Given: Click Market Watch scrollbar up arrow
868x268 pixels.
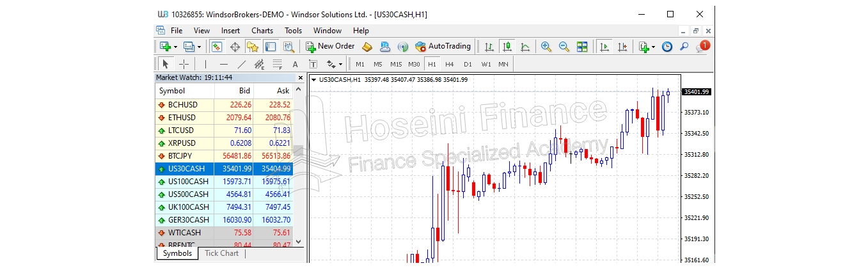Looking at the screenshot, I should tap(298, 89).
